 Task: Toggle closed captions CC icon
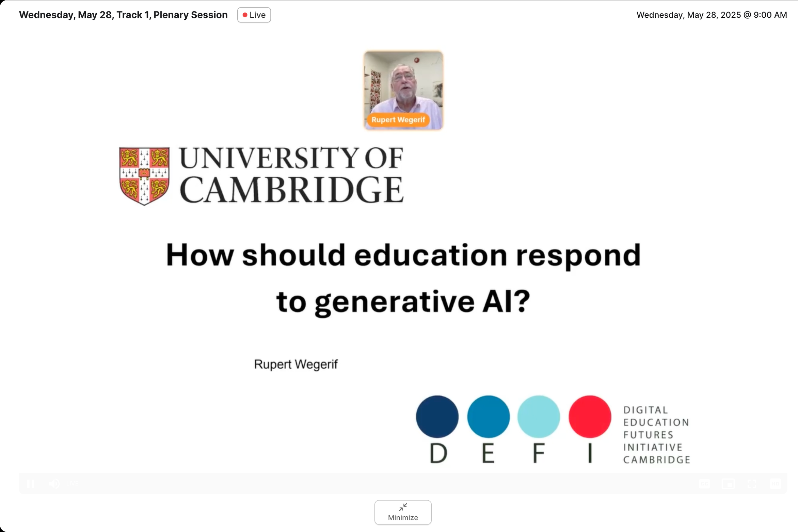point(704,484)
